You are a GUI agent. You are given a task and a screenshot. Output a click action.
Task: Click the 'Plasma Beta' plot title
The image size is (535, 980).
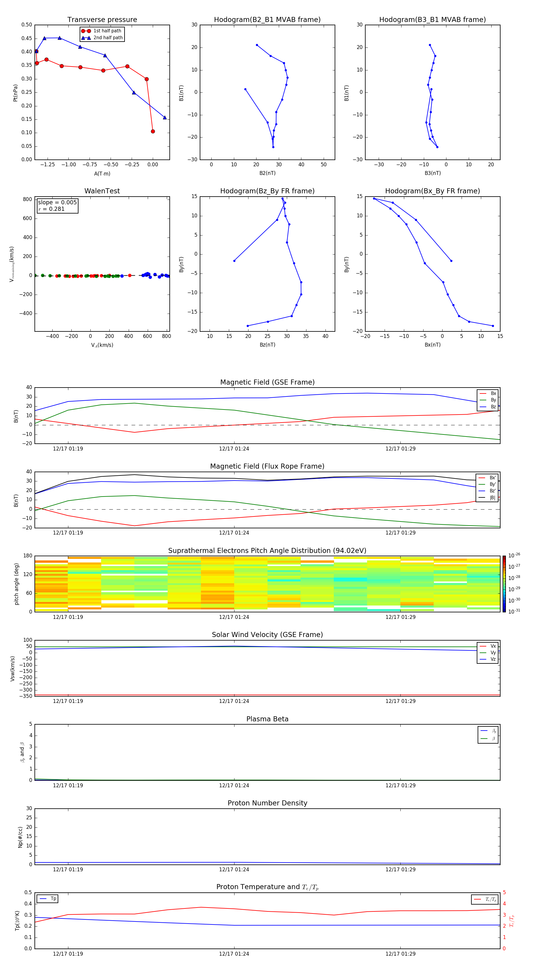tap(267, 719)
